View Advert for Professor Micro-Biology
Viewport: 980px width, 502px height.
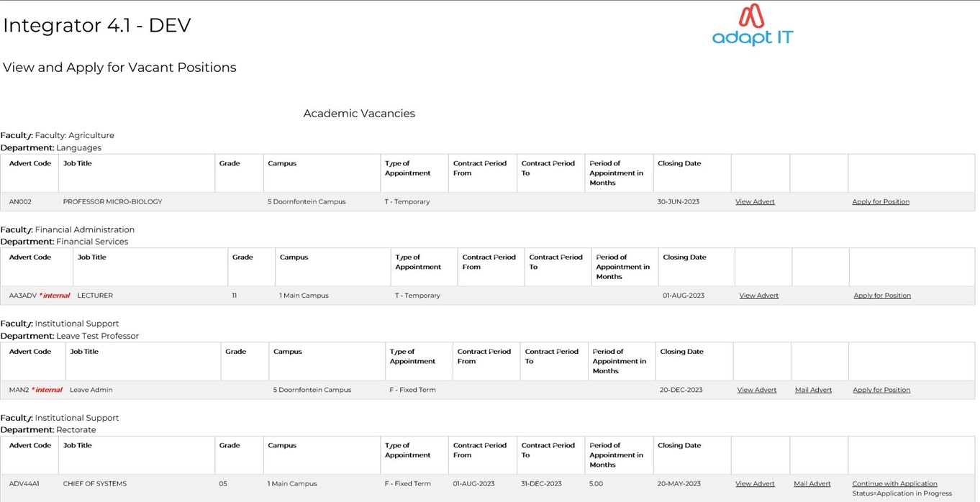pos(755,202)
